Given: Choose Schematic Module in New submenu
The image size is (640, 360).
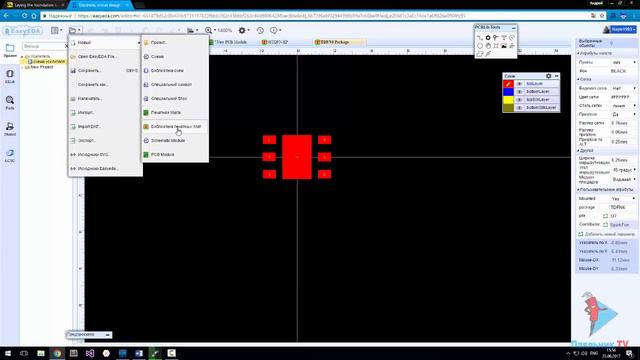Looking at the screenshot, I should click(175, 140).
